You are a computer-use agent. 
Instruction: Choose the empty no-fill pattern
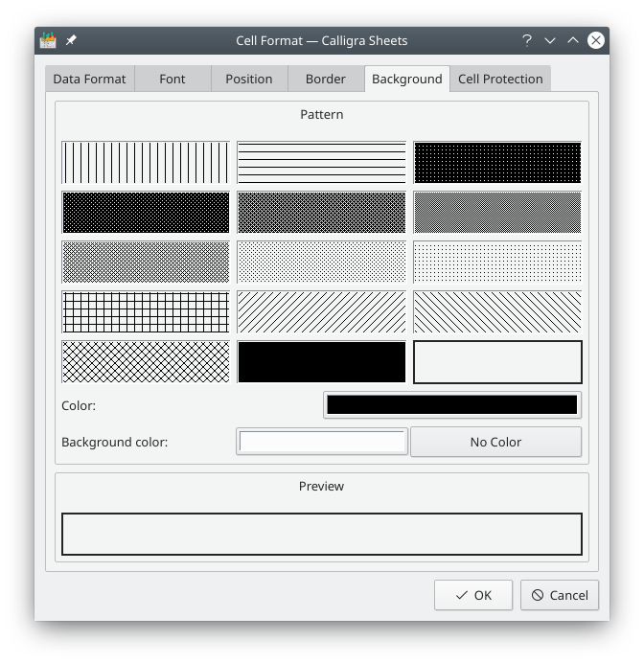[497, 361]
